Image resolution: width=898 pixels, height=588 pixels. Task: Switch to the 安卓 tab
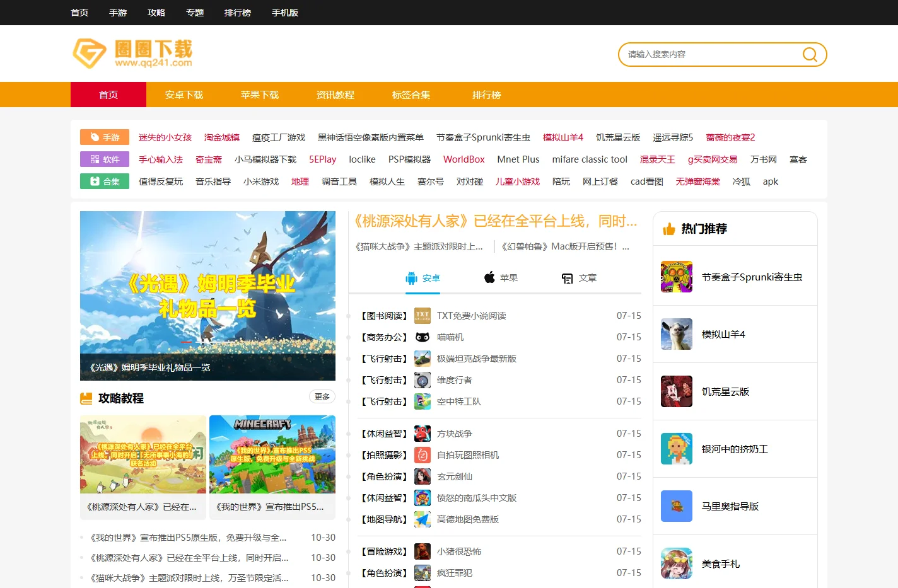coord(423,278)
